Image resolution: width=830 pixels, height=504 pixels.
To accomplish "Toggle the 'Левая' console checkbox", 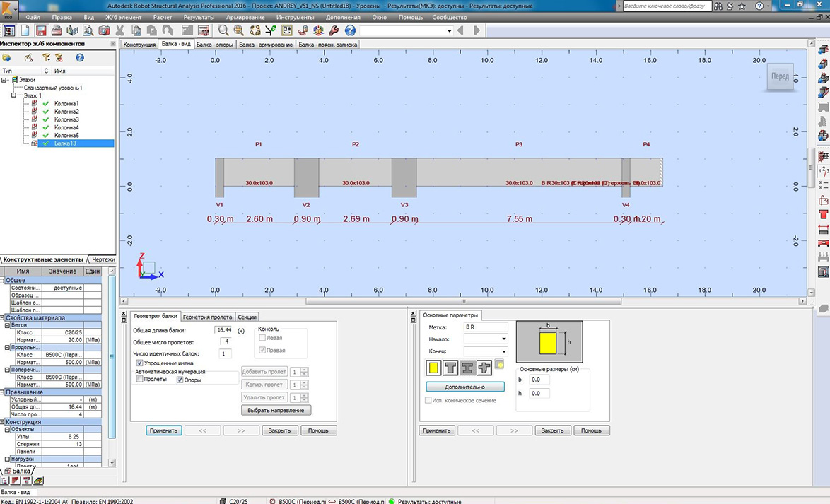I will click(x=262, y=338).
